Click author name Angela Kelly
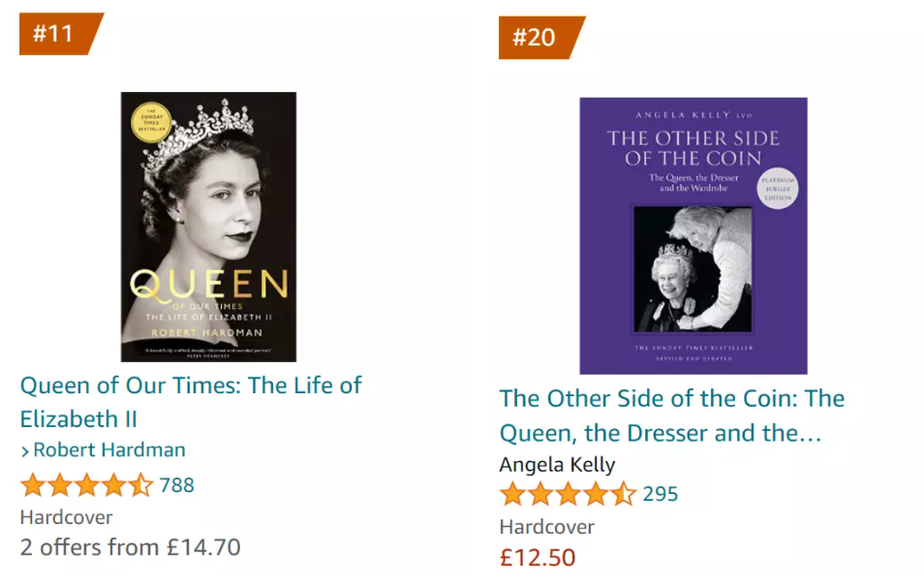This screenshot has width=924, height=586. click(557, 464)
